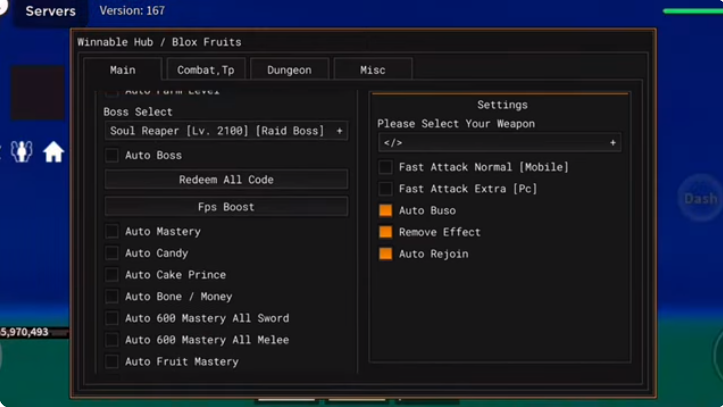Tap the Dash button

pos(700,198)
